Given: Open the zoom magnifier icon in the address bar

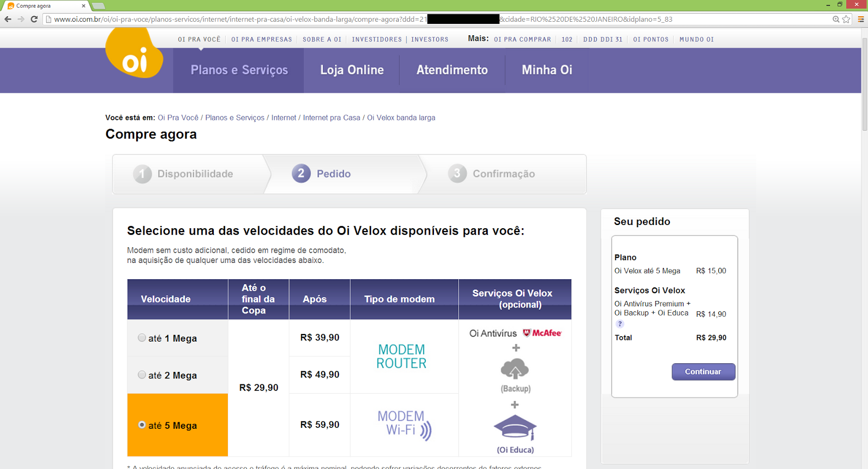Looking at the screenshot, I should point(836,19).
